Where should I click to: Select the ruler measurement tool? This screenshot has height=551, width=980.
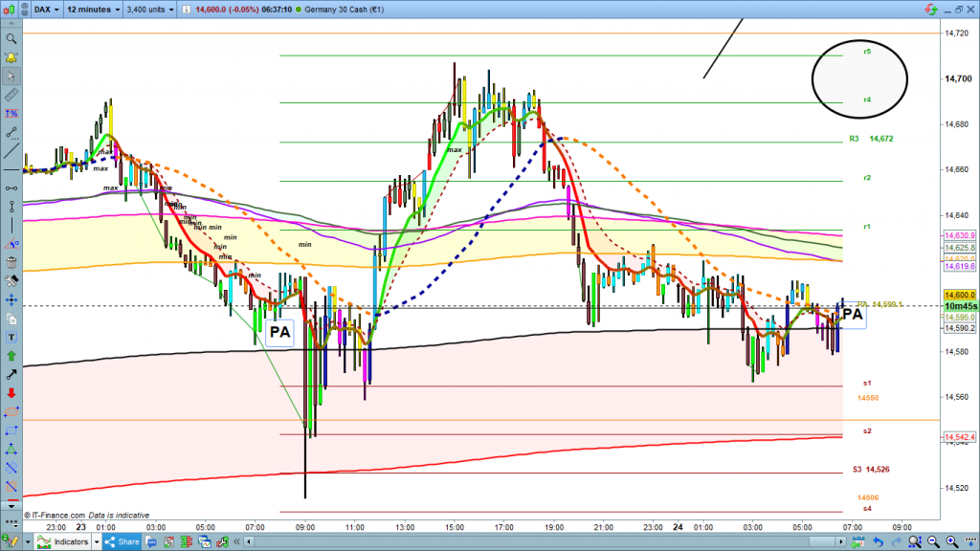(x=11, y=97)
